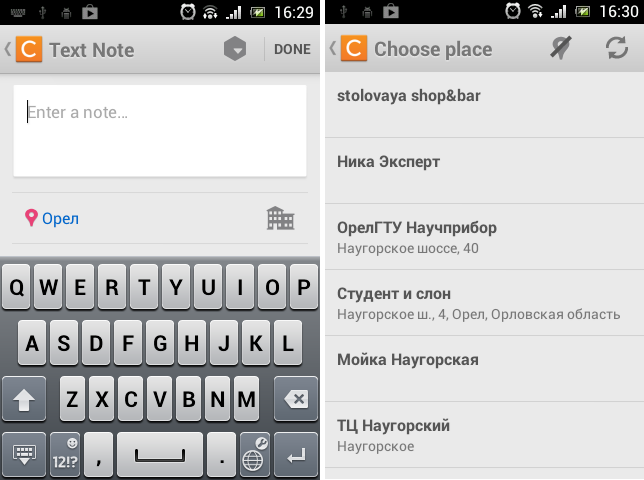Tap the Z key on keyboard
The image size is (644, 480).
click(72, 399)
